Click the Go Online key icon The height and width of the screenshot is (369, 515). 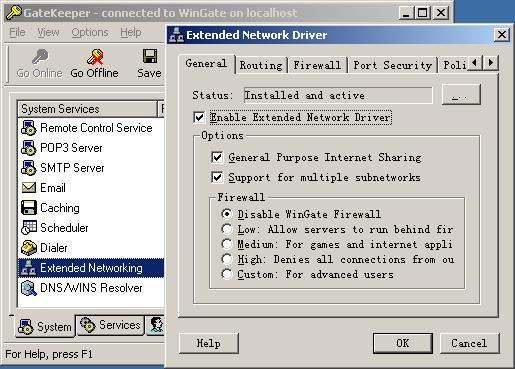tap(40, 57)
